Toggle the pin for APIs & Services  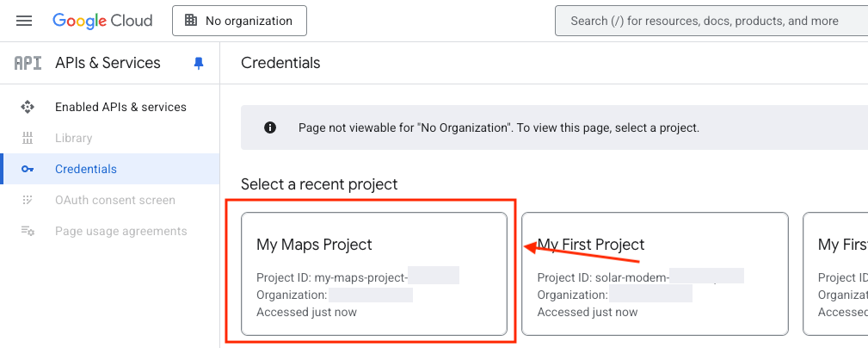click(x=199, y=64)
